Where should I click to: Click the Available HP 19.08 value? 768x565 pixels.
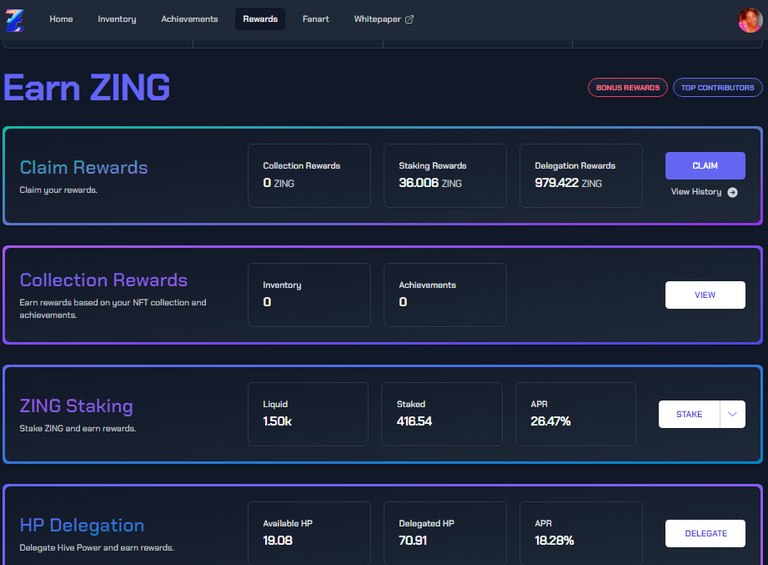[x=278, y=541]
